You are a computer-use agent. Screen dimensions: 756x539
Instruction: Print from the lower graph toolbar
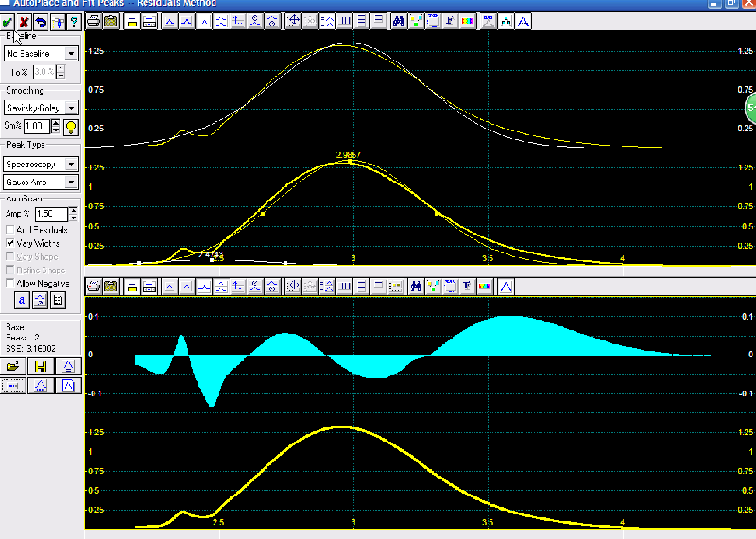94,287
